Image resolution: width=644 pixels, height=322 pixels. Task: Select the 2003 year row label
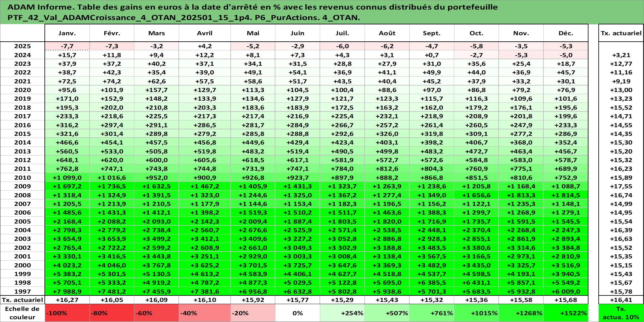point(23,239)
